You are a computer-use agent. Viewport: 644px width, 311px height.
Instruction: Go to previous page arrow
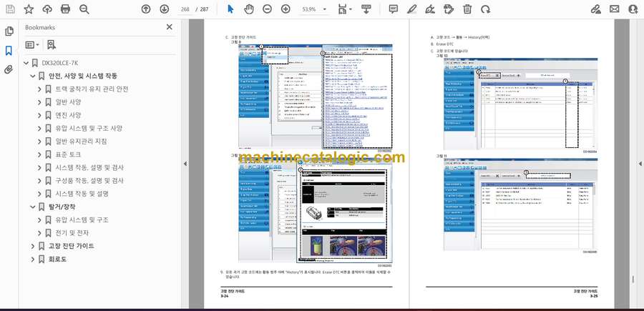click(146, 9)
